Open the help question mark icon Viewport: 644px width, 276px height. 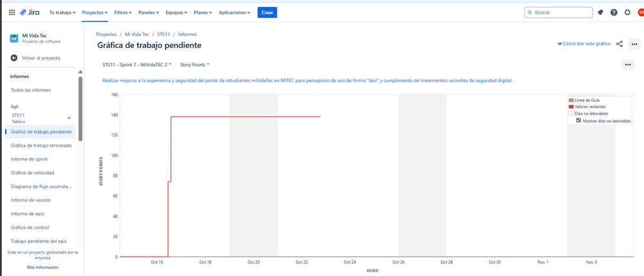(614, 12)
